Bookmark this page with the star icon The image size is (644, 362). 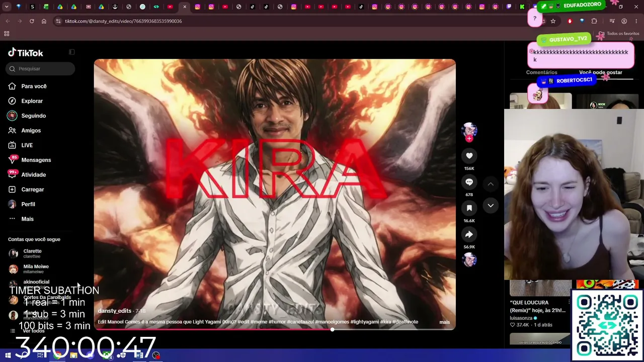tap(553, 21)
